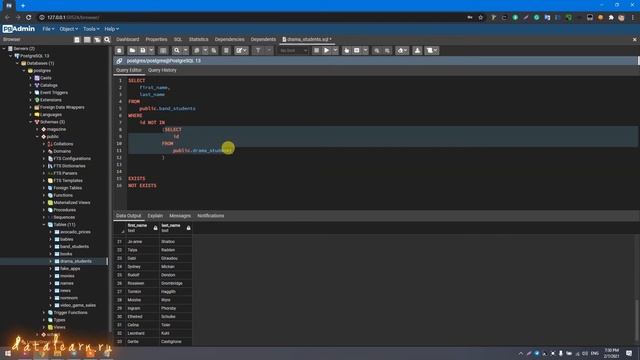The height and width of the screenshot is (360, 640).
Task: Click the Commit transaction toolbar icon
Action: (x=377, y=51)
